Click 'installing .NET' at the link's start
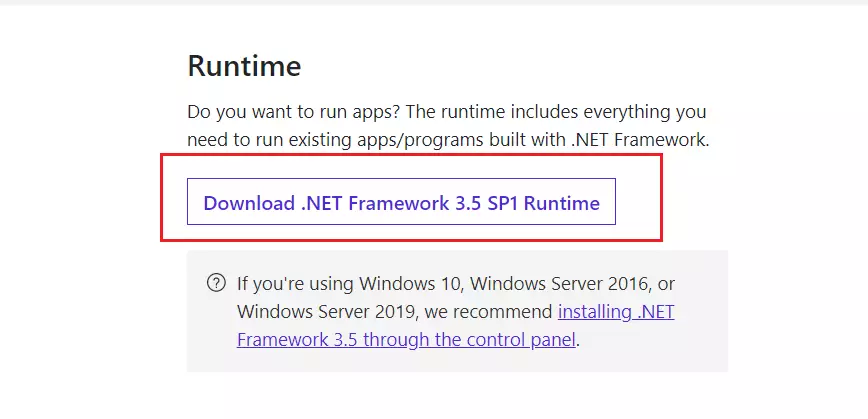This screenshot has width=868, height=419. point(616,312)
